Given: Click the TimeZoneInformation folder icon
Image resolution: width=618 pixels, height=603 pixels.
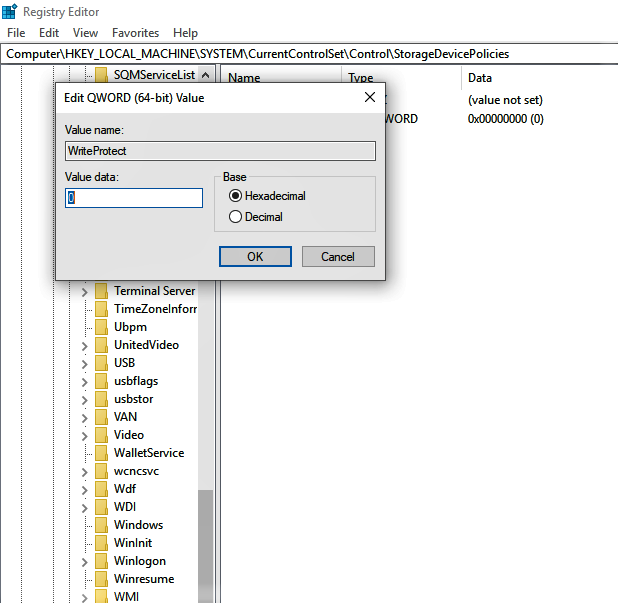Looking at the screenshot, I should [x=101, y=309].
